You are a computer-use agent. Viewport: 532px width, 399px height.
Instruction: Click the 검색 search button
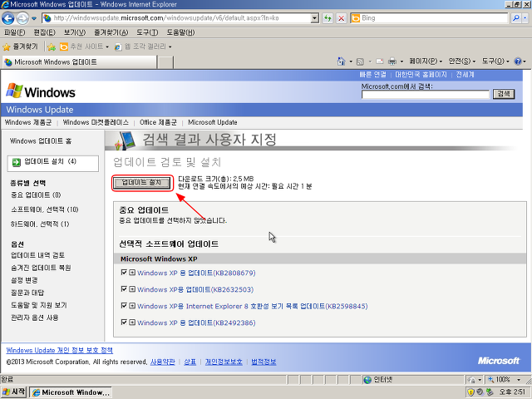click(504, 94)
